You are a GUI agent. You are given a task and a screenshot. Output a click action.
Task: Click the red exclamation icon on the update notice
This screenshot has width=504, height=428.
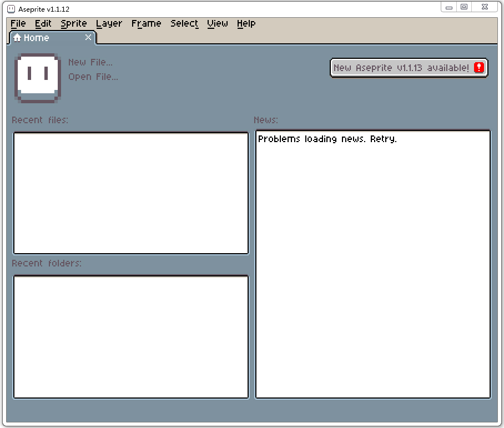(x=478, y=67)
